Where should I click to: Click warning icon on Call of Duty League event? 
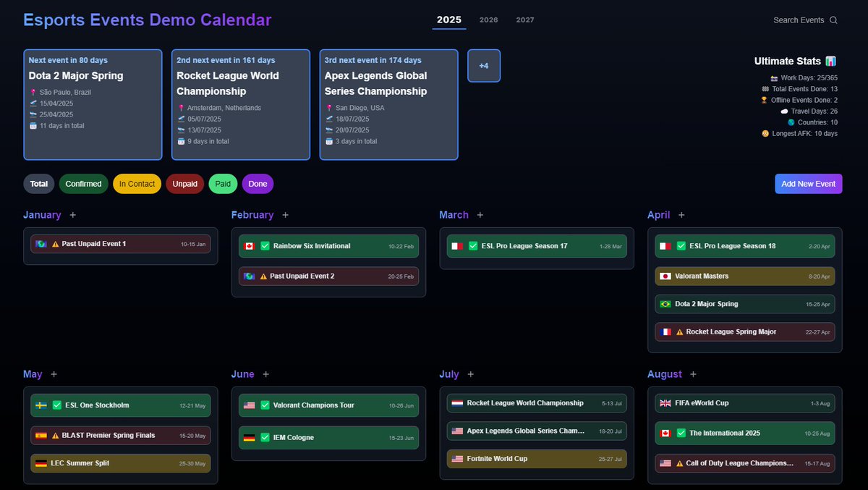[x=679, y=463]
